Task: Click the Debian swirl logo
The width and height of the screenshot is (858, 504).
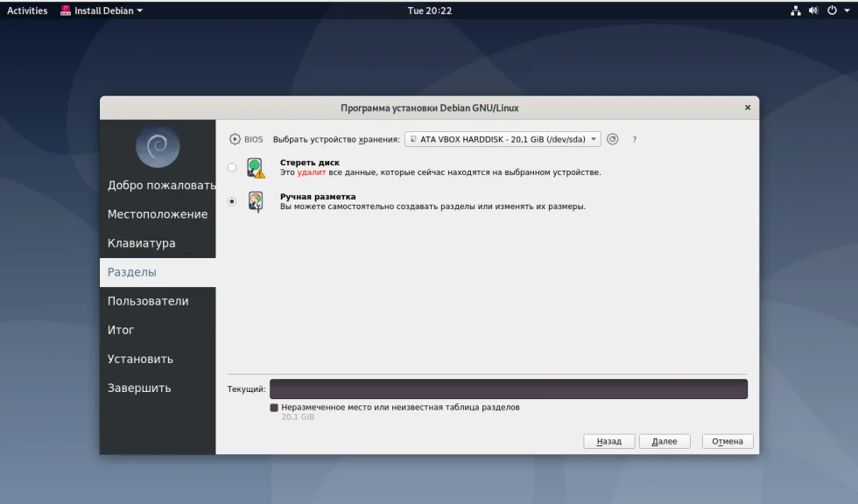Action: pos(158,146)
